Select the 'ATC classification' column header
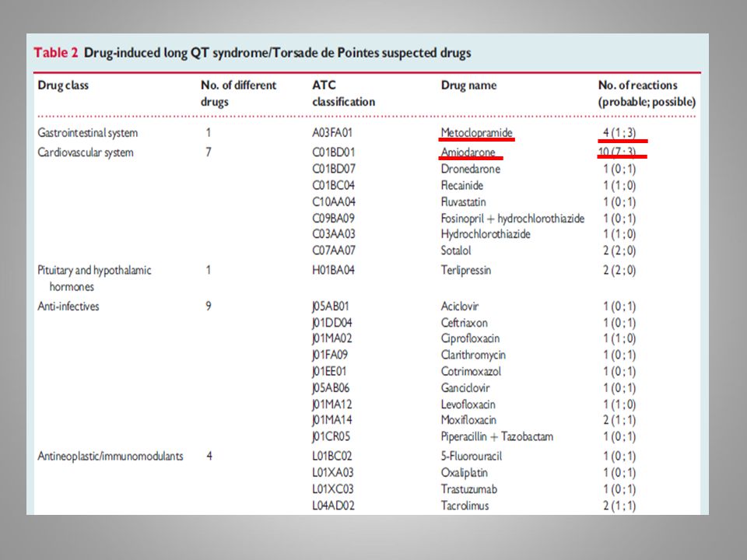 (x=343, y=93)
